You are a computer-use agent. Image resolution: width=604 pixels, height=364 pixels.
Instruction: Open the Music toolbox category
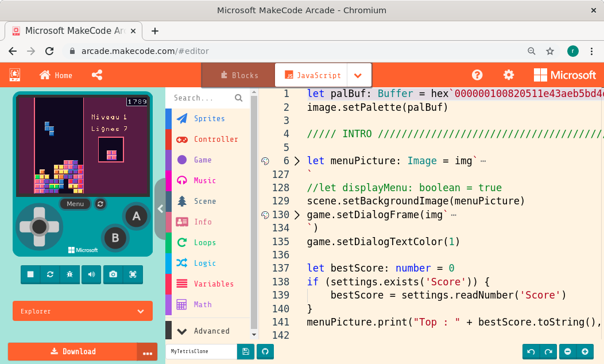[208, 180]
